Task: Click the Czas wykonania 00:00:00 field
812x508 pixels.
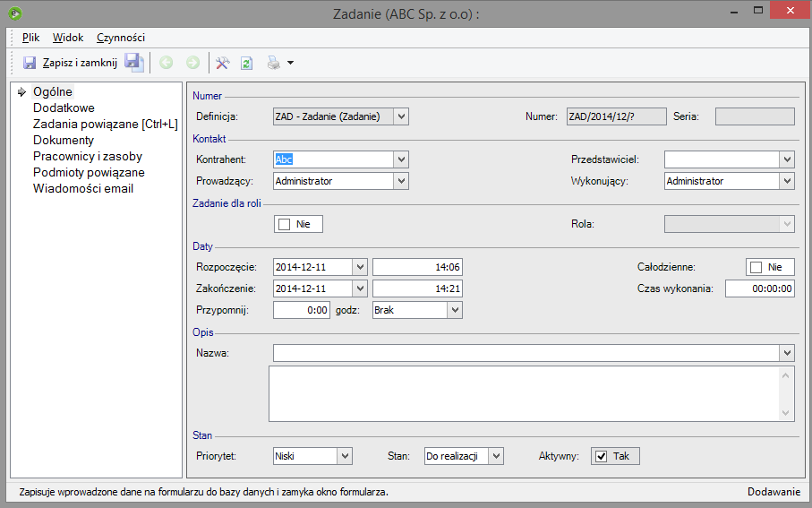Action: point(760,288)
